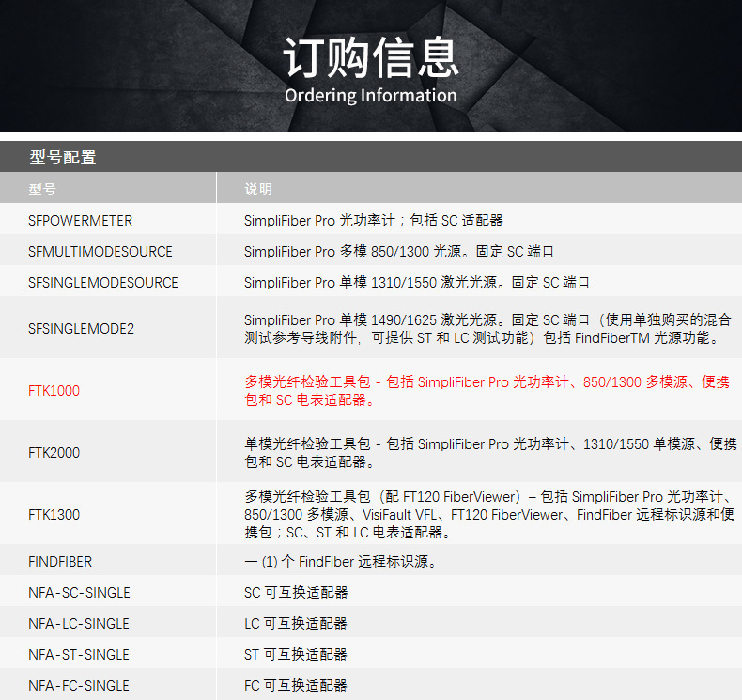This screenshot has height=700, width=742.
Task: Click the LC 可互换适配器 description
Action: [296, 624]
